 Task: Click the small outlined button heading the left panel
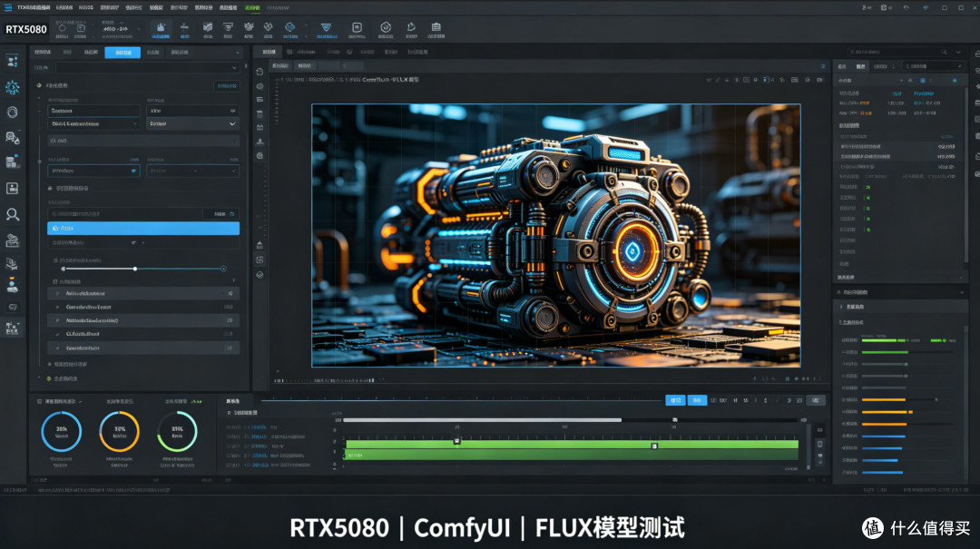pos(226,85)
